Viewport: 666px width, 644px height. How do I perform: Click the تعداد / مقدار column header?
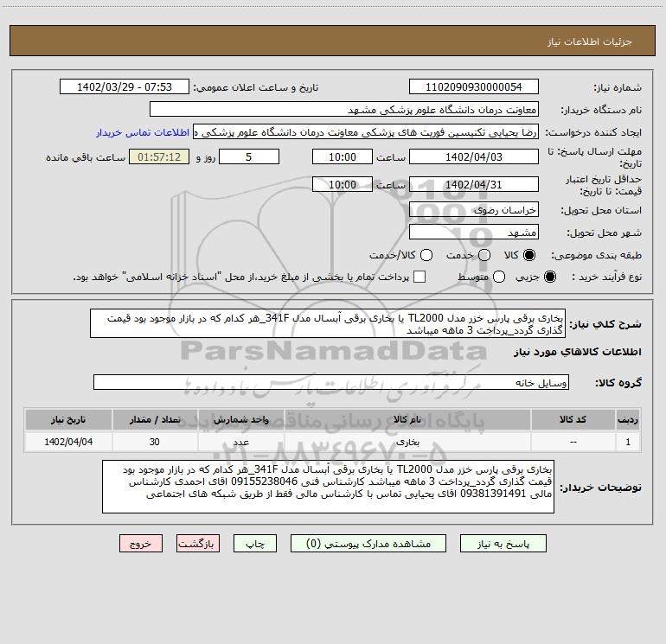click(x=155, y=420)
